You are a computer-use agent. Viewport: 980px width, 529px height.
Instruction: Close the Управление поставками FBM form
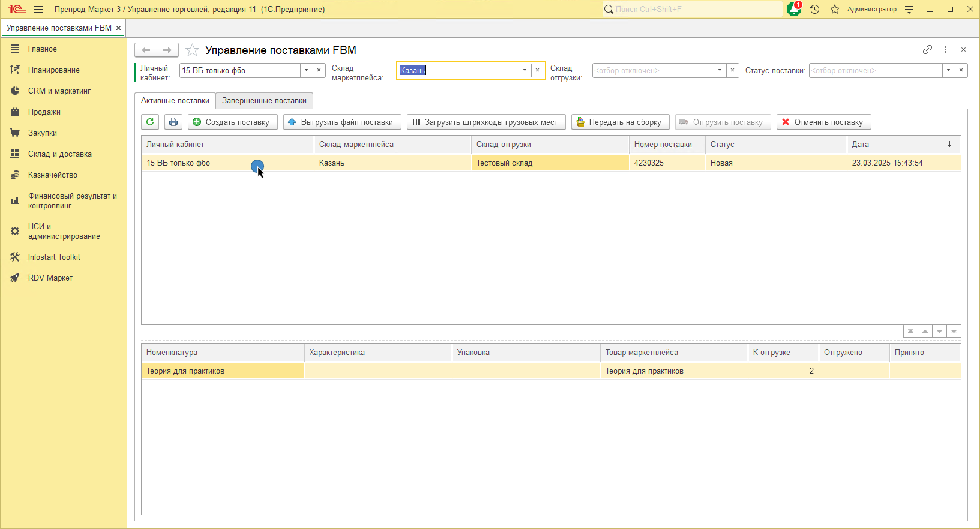(963, 50)
